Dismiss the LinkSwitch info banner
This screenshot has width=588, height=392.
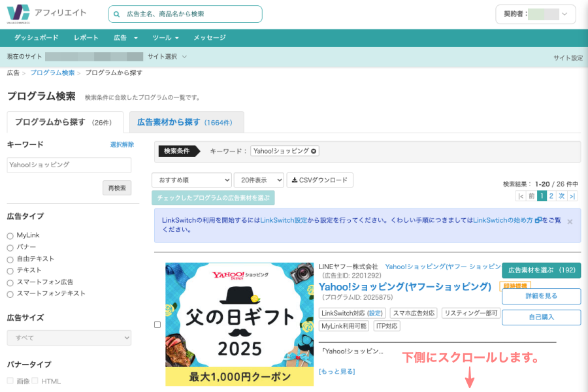point(570,221)
